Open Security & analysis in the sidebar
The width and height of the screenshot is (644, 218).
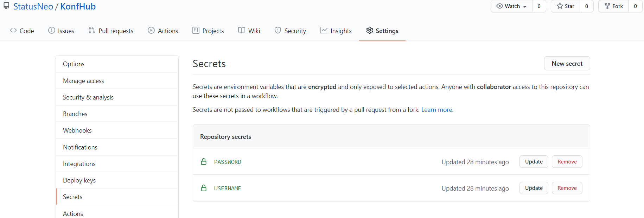(117, 97)
